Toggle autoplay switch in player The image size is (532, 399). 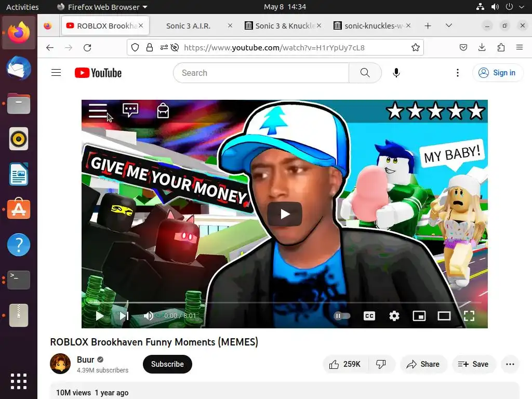(x=342, y=316)
